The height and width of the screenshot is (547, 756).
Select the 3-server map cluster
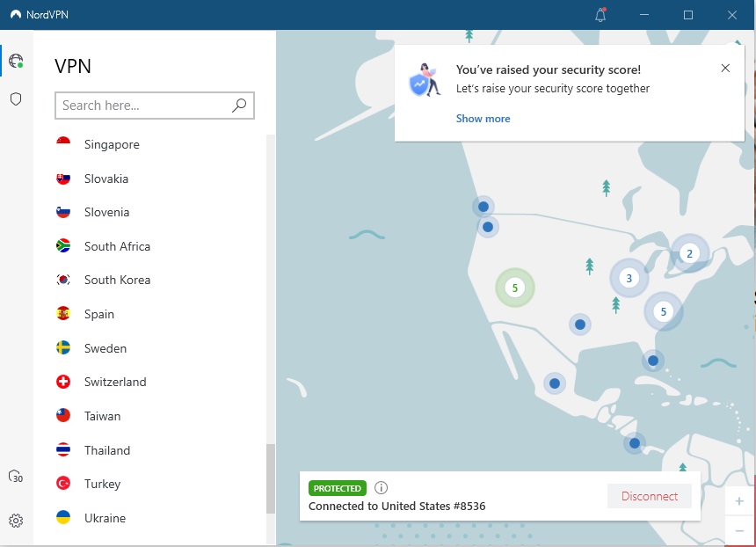click(x=629, y=278)
